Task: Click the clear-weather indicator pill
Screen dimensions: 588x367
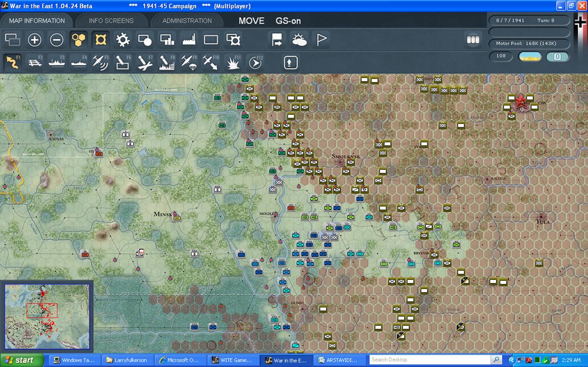Action: [x=530, y=56]
